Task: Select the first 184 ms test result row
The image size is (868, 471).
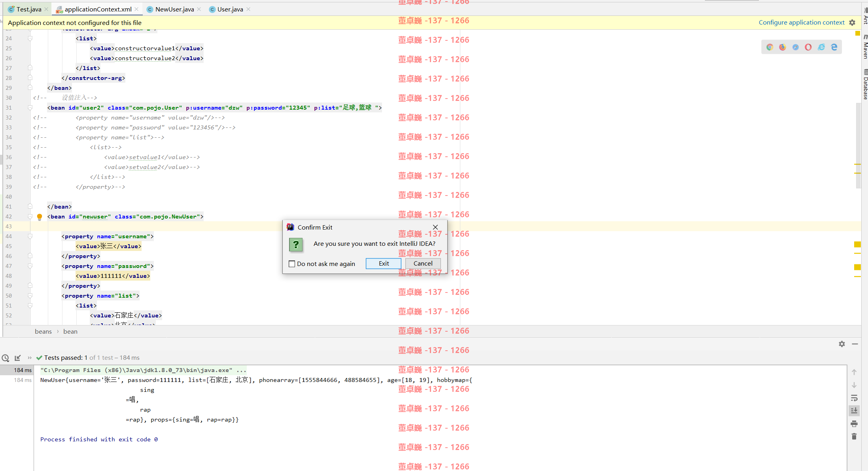Action: tap(17, 370)
